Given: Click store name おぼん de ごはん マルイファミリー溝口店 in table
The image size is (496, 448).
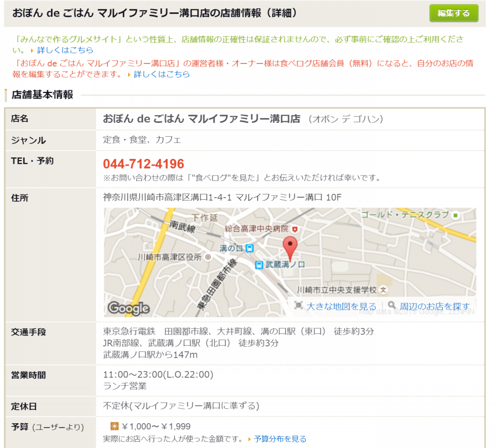Looking at the screenshot, I should click(202, 119).
